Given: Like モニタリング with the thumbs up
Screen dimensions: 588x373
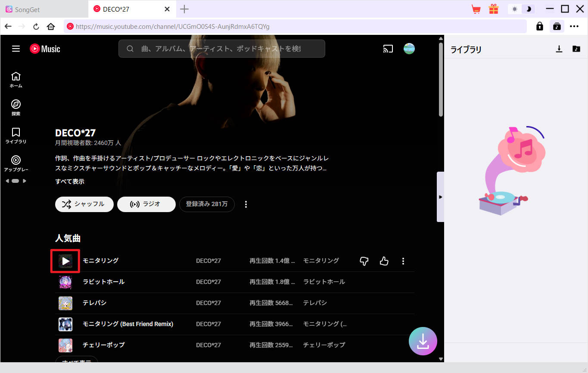Looking at the screenshot, I should coord(384,261).
